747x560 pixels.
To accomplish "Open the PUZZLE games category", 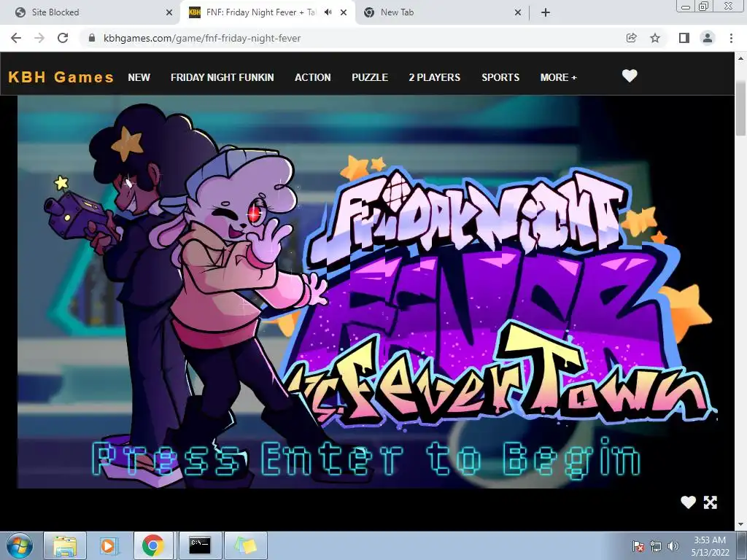I will click(370, 77).
